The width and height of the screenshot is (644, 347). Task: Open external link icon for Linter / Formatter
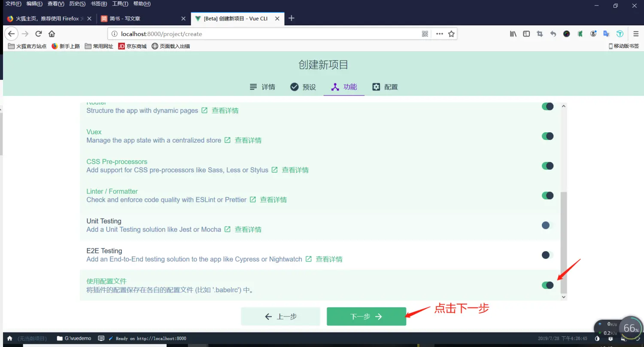pos(253,199)
